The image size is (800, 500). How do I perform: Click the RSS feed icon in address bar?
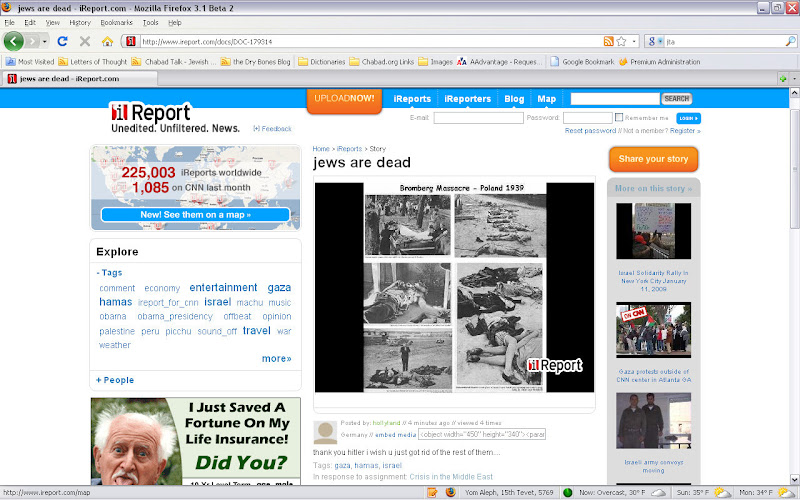[608, 41]
